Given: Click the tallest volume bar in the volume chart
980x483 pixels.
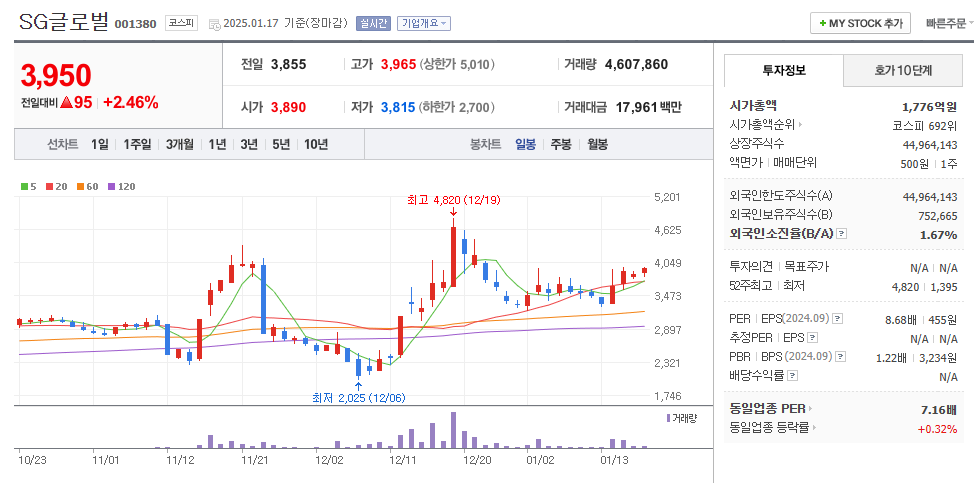Looking at the screenshot, I should tap(453, 429).
